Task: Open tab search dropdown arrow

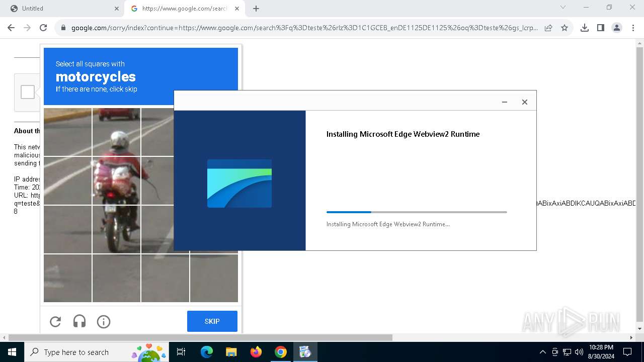Action: tap(563, 8)
